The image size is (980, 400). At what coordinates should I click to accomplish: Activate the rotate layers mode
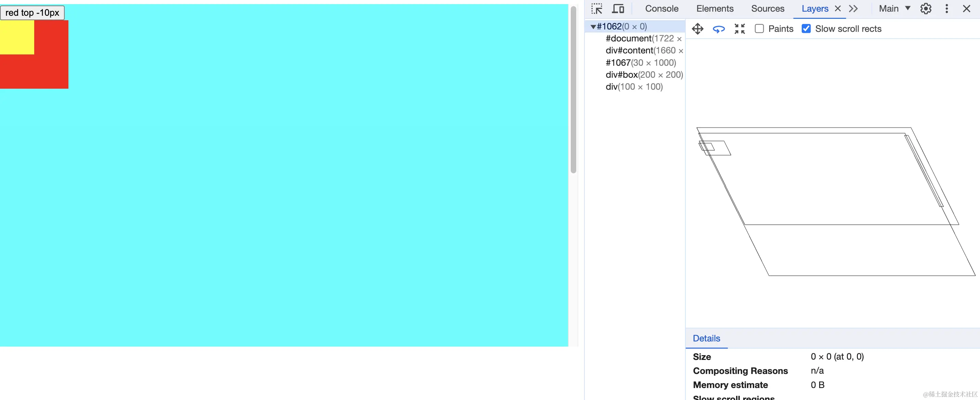pos(719,28)
